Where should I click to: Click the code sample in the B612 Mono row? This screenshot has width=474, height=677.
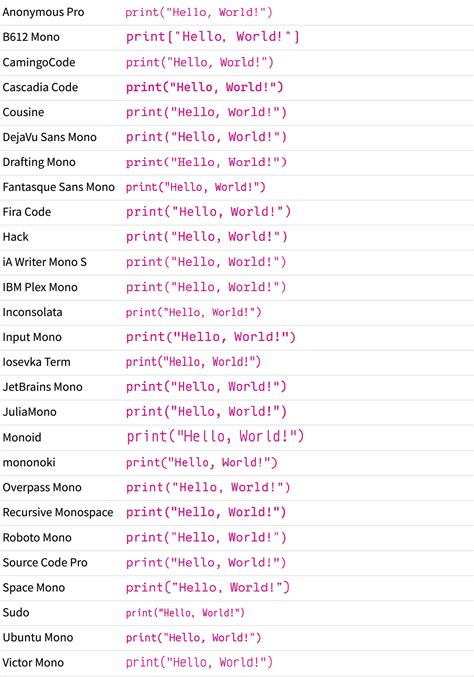tap(212, 37)
